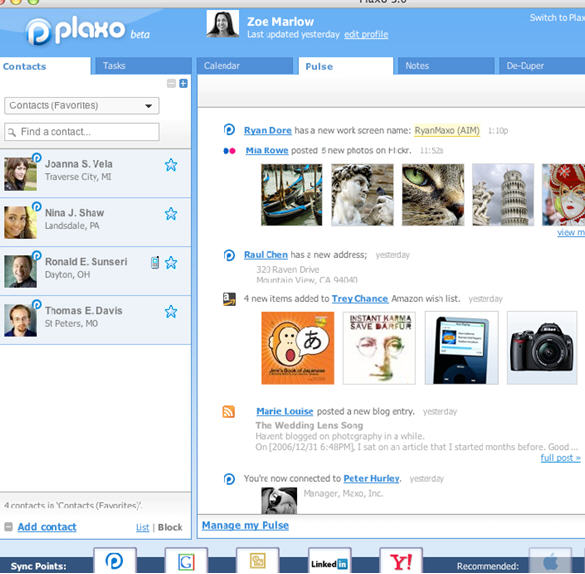Select the Block view option

click(170, 527)
